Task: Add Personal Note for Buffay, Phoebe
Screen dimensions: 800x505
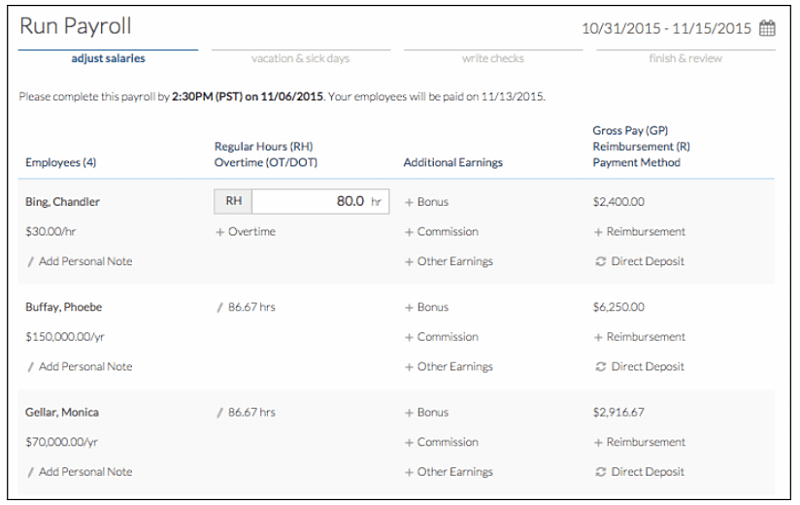Action: click(x=80, y=366)
